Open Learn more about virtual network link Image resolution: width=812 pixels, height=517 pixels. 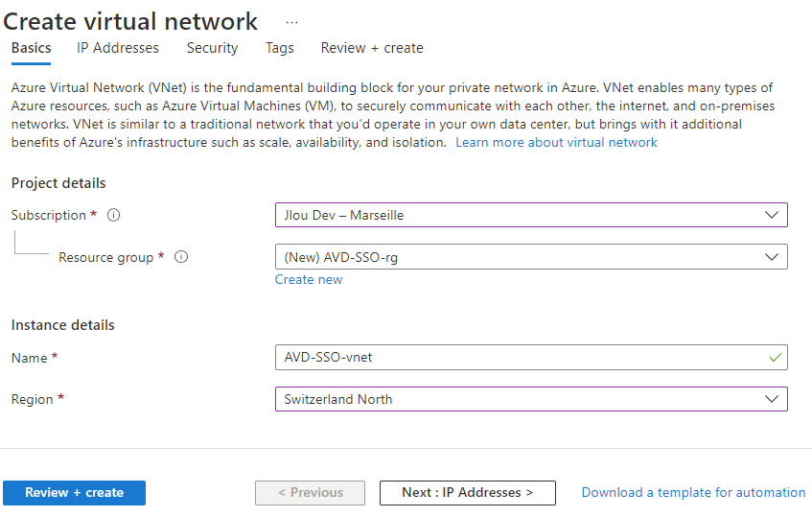(556, 143)
